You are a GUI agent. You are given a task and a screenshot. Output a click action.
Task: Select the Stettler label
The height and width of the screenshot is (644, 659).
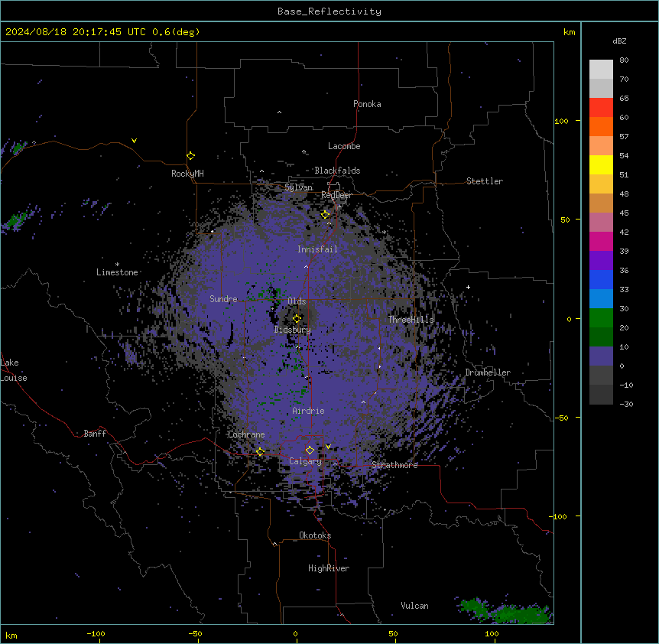484,181
